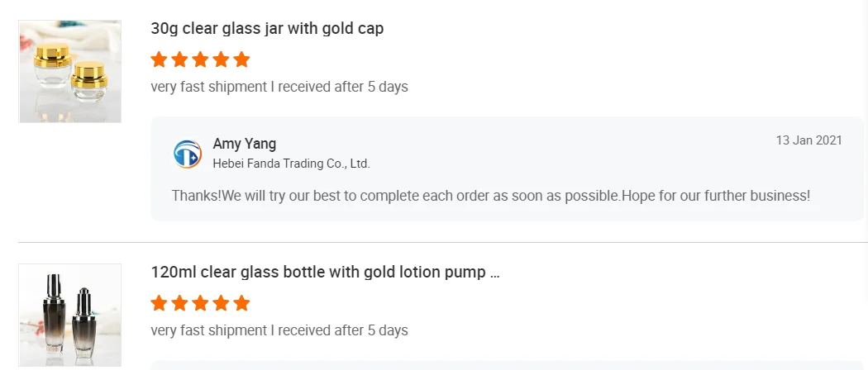This screenshot has width=868, height=370.
Task: Open the 120ml lotion pump bottle thumbnail
Action: [69, 315]
